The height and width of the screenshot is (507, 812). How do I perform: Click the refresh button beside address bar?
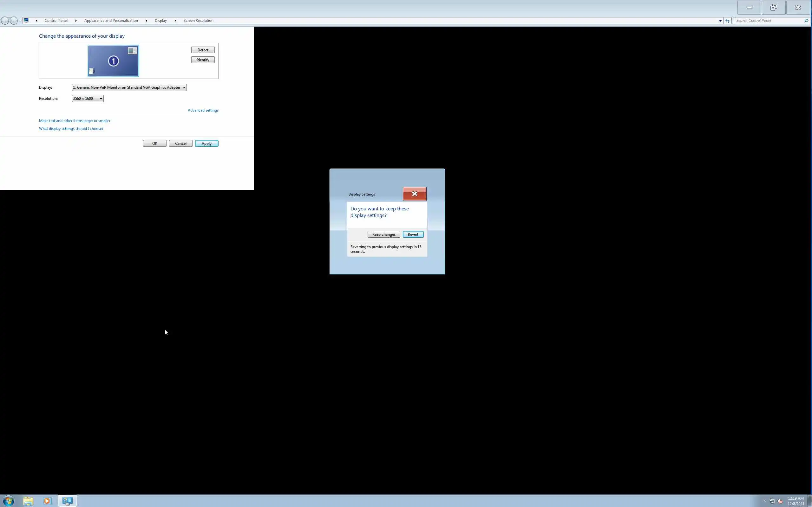click(727, 21)
